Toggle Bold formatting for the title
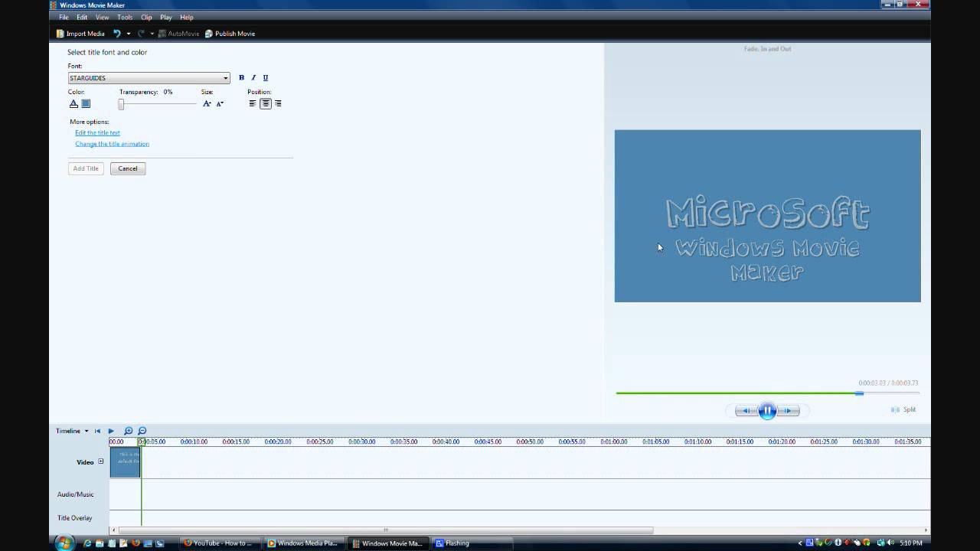The height and width of the screenshot is (551, 980). [x=241, y=77]
